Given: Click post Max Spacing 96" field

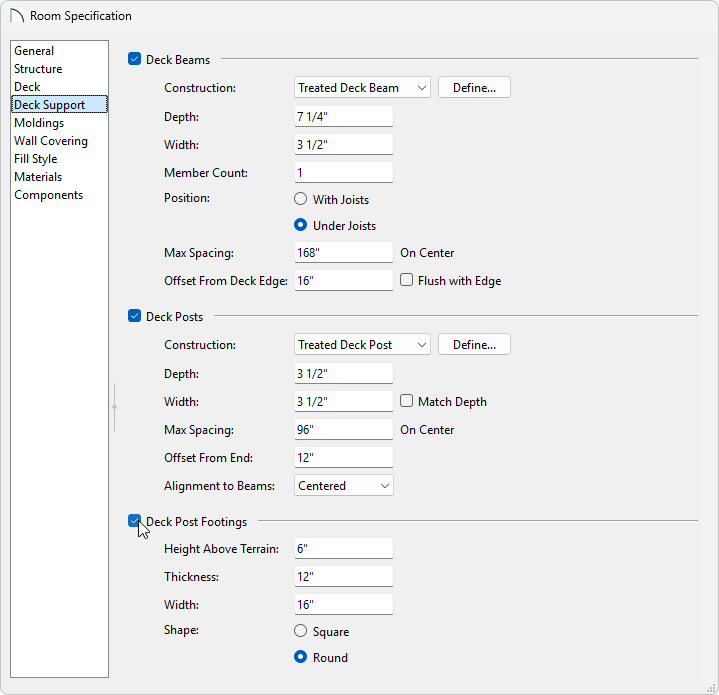Looking at the screenshot, I should tap(344, 430).
